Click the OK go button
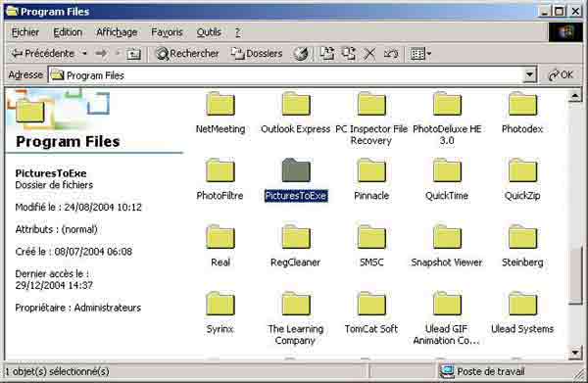This screenshot has width=588, height=383. tap(561, 75)
